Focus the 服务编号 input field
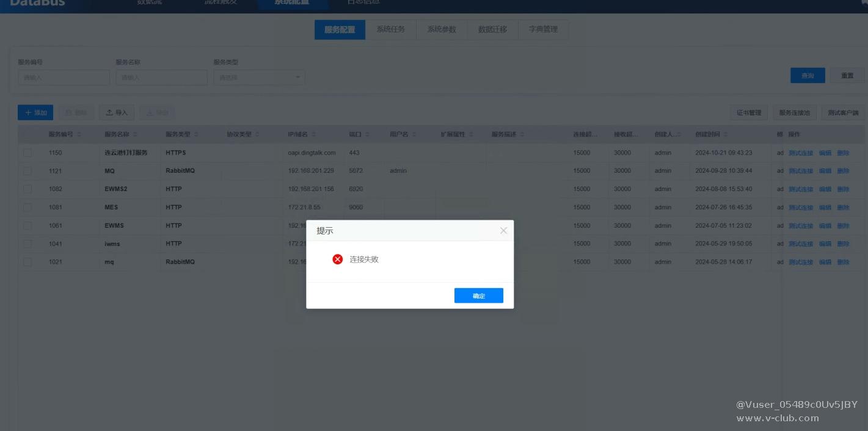 click(64, 78)
